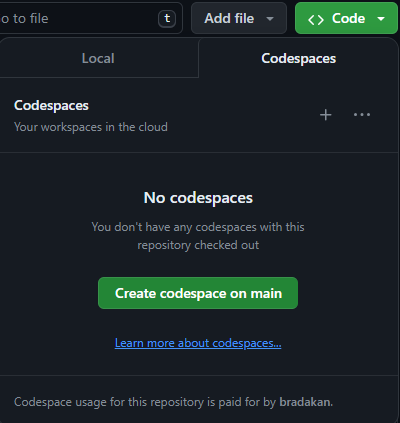Click the bradakan usage payment notice
Viewport: 400px width, 423px height.
173,402
